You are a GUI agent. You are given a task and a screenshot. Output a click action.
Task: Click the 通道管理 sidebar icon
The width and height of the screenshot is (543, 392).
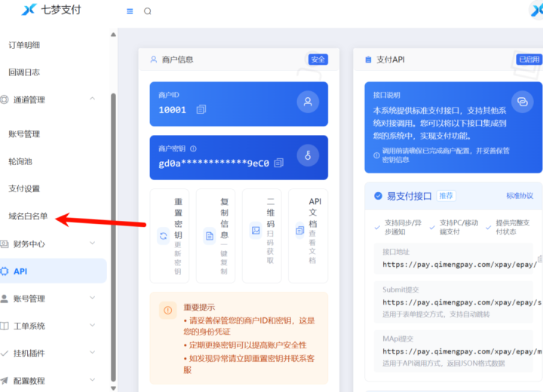5,100
